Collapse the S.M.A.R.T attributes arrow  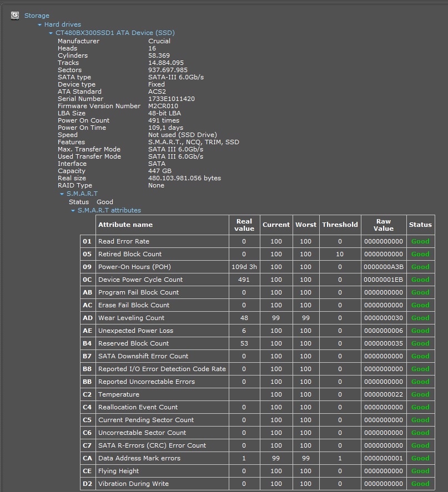pyautogui.click(x=73, y=211)
